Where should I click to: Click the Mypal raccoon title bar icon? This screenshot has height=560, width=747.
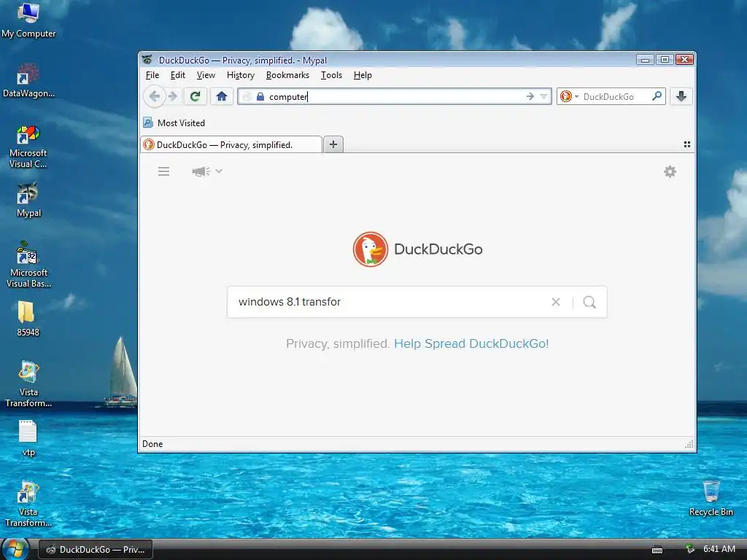tap(147, 60)
